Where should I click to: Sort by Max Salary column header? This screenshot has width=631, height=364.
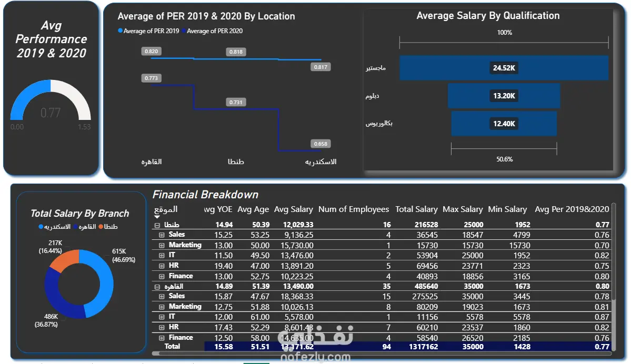pyautogui.click(x=463, y=209)
